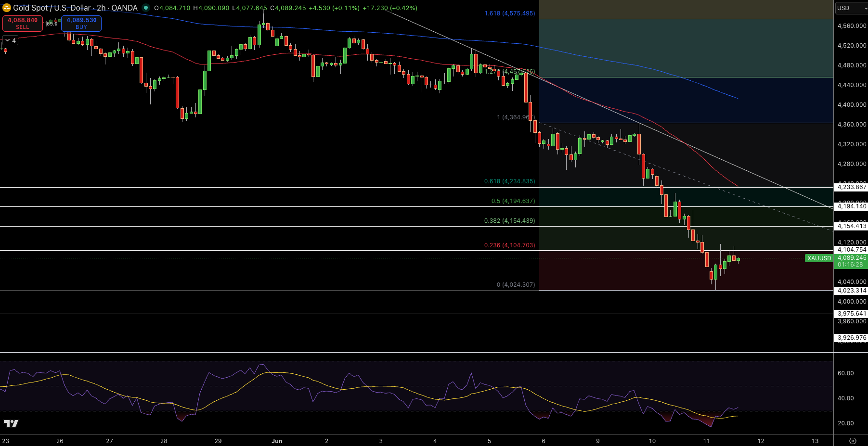Screen dimensions: 868x446
Task: Select the XAUUSD price line label
Action: coord(819,258)
